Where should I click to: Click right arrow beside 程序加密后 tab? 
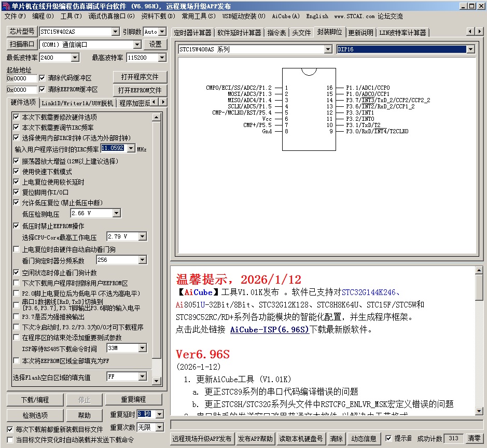(x=163, y=102)
